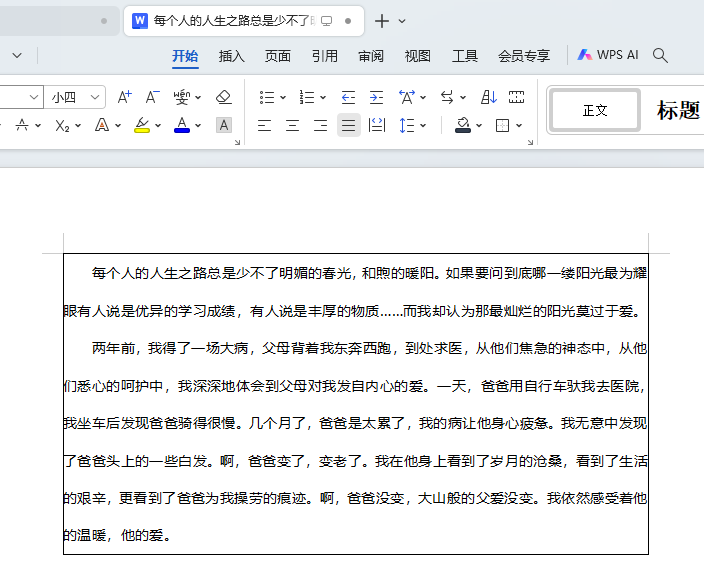The image size is (704, 563).
Task: Switch to 审阅 tab
Action: [x=371, y=56]
